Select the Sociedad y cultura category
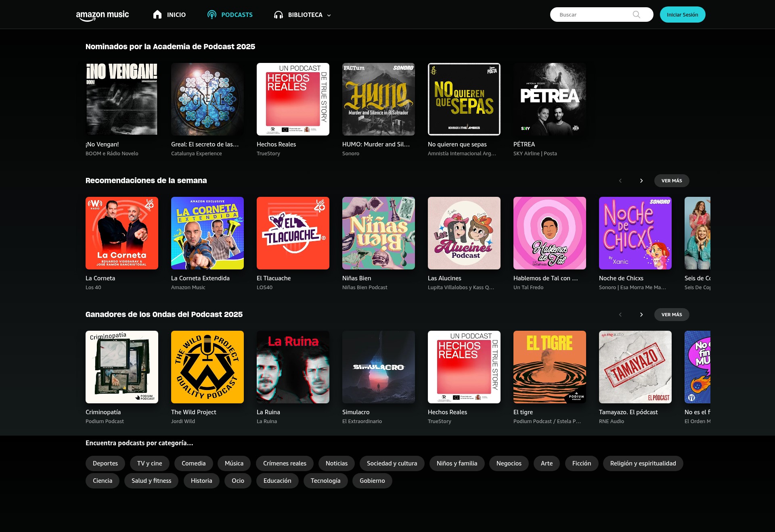Viewport: 775px width, 532px height. [392, 463]
